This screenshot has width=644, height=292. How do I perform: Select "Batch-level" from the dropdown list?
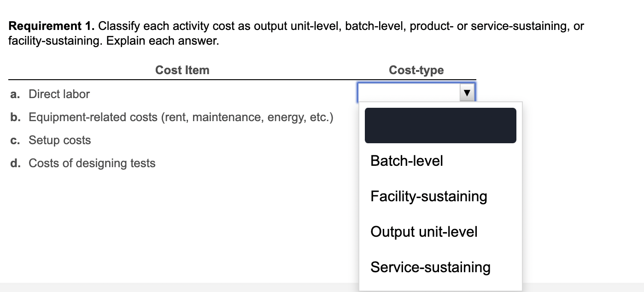click(406, 161)
